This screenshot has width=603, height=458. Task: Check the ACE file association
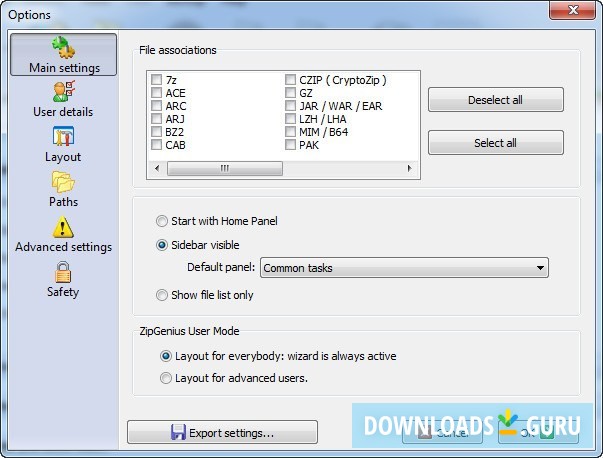pos(157,93)
